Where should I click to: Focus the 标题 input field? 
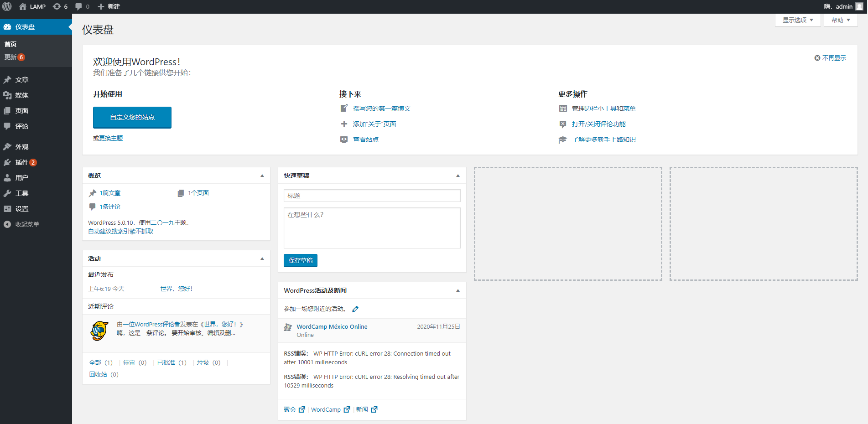[372, 196]
